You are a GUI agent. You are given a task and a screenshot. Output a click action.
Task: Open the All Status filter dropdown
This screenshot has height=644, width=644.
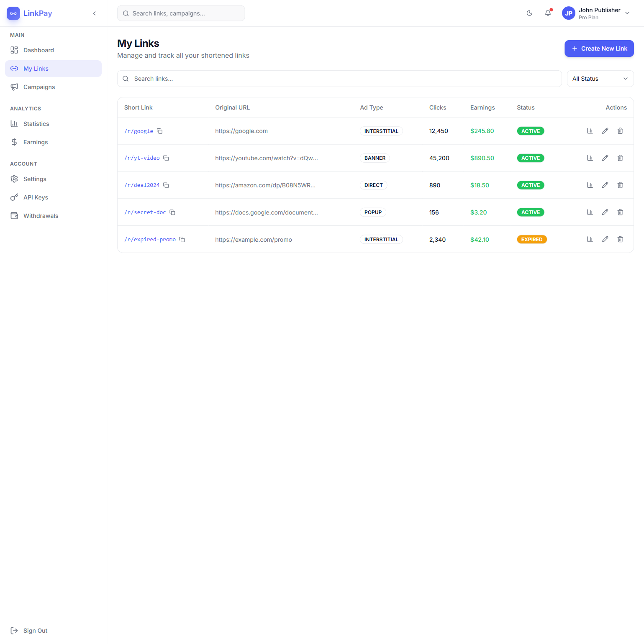600,79
